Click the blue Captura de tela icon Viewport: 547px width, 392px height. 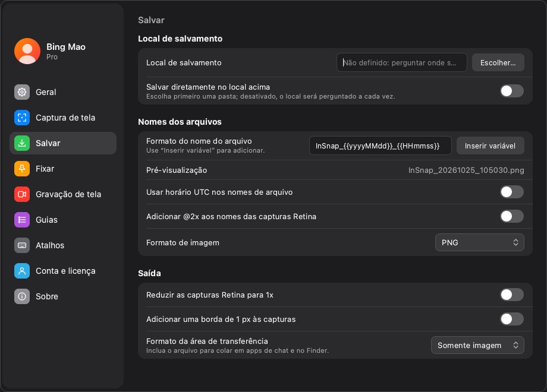pos(22,118)
